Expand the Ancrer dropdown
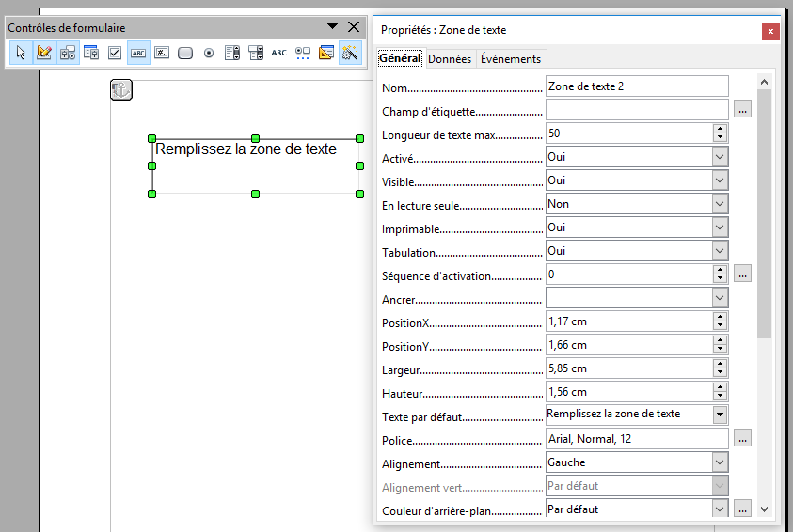793x532 pixels. pos(720,298)
